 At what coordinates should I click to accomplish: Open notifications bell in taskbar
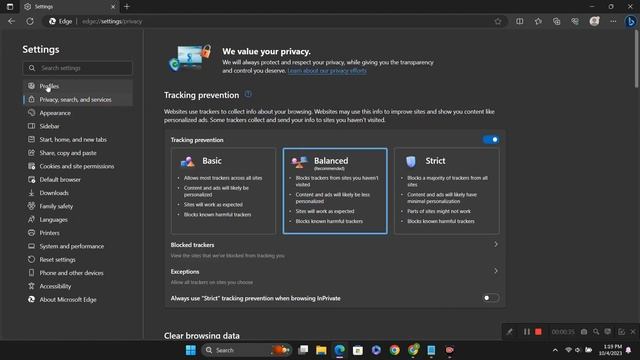click(x=629, y=350)
